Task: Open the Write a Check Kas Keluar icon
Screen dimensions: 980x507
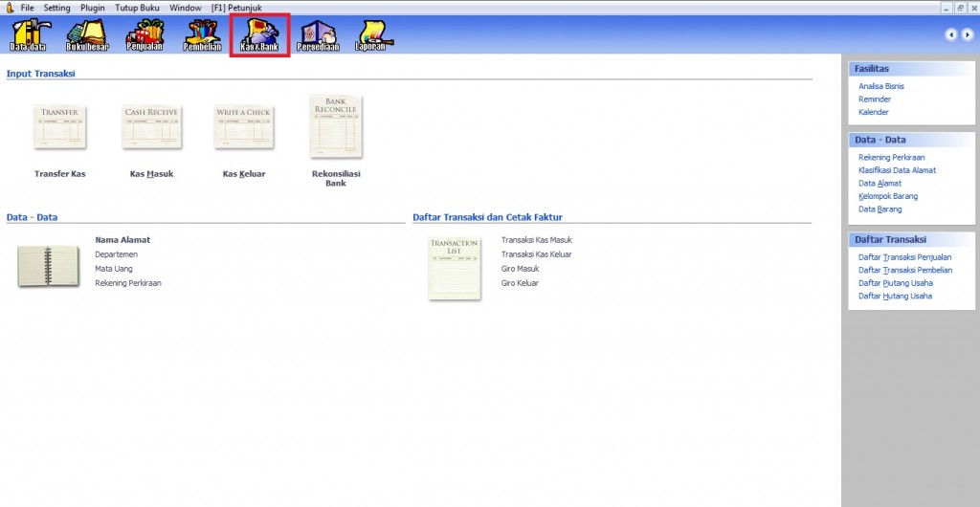Action: click(243, 127)
